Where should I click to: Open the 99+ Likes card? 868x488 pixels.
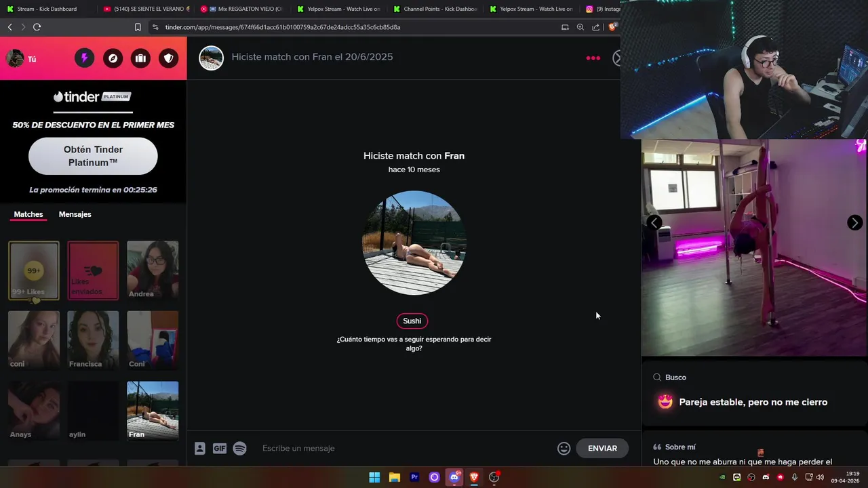click(34, 270)
